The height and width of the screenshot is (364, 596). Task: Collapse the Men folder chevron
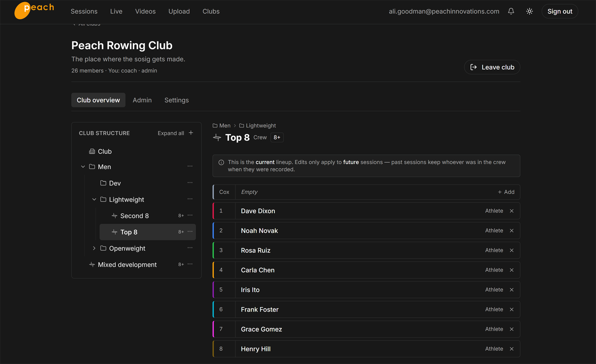83,167
